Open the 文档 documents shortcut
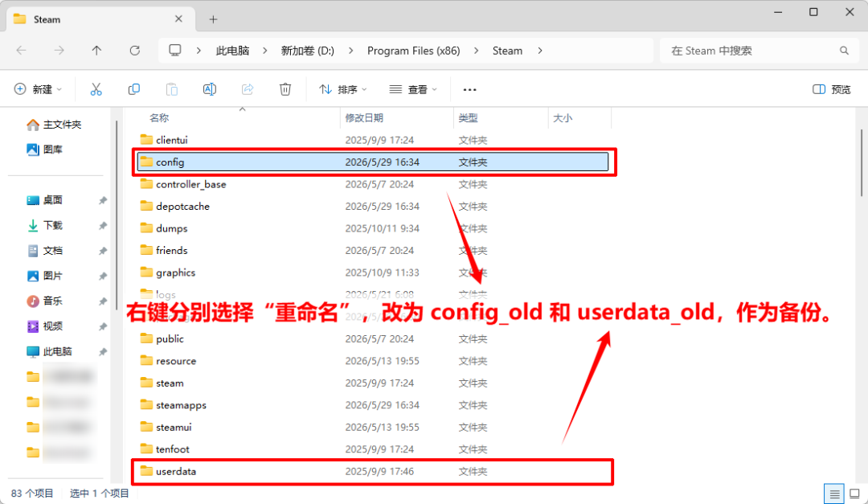Image resolution: width=868 pixels, height=504 pixels. click(x=45, y=250)
